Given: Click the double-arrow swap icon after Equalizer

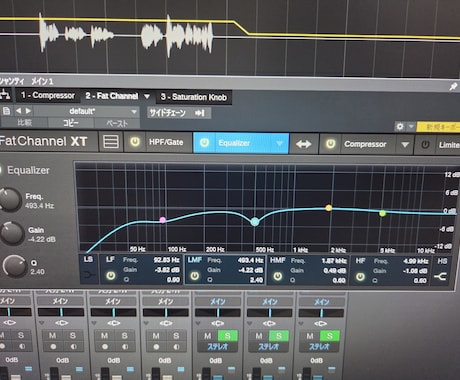Looking at the screenshot, I should pos(303,144).
